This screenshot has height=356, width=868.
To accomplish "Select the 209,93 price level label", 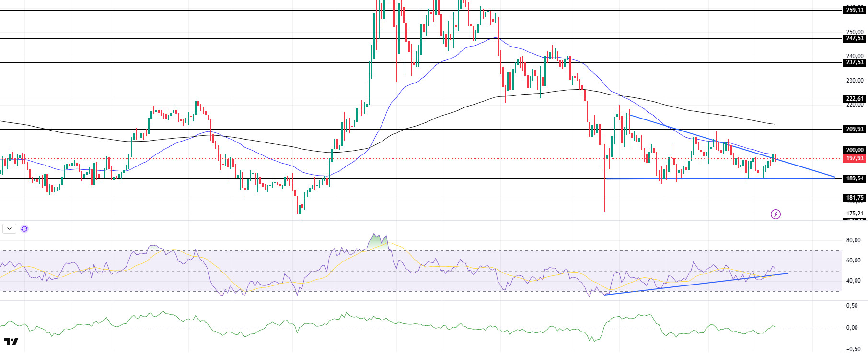I will (x=855, y=129).
